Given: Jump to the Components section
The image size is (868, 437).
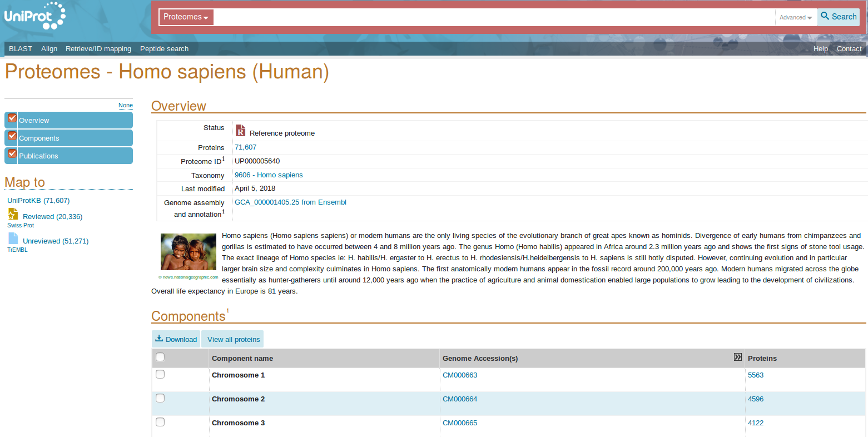Looking at the screenshot, I should pyautogui.click(x=39, y=138).
